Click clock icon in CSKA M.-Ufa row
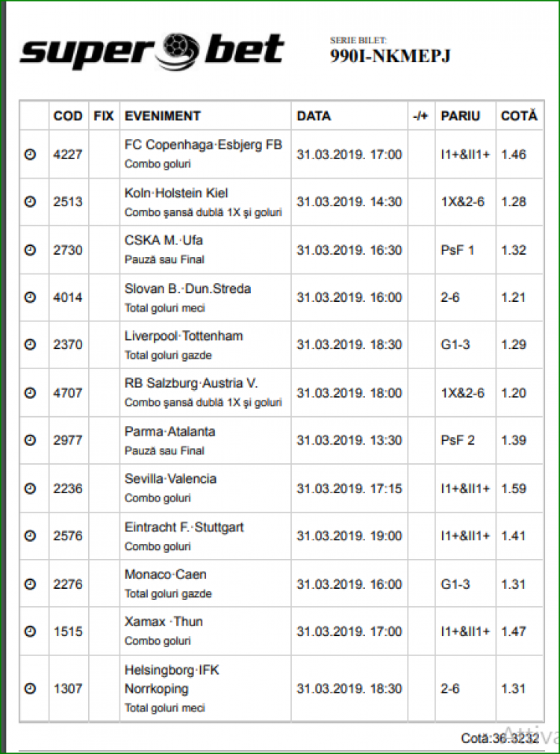The width and height of the screenshot is (560, 754). click(x=30, y=250)
